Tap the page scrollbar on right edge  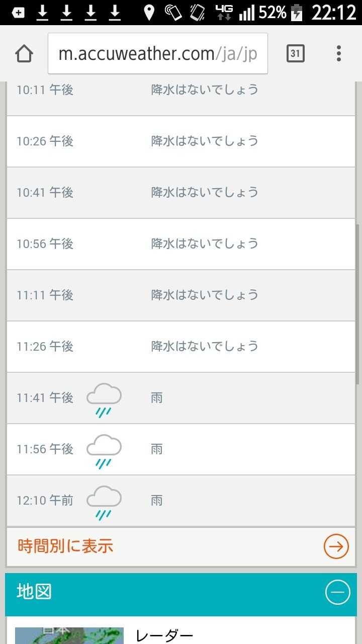coord(357,302)
